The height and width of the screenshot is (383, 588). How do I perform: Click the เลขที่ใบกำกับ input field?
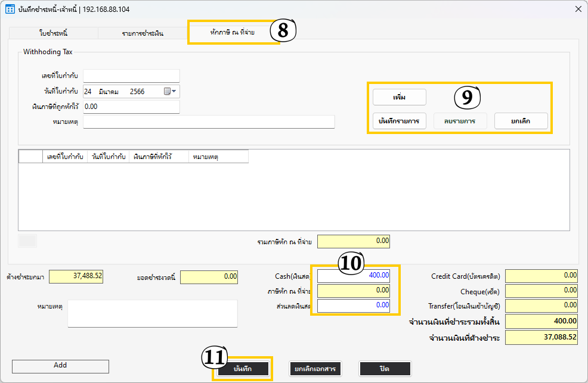[131, 76]
